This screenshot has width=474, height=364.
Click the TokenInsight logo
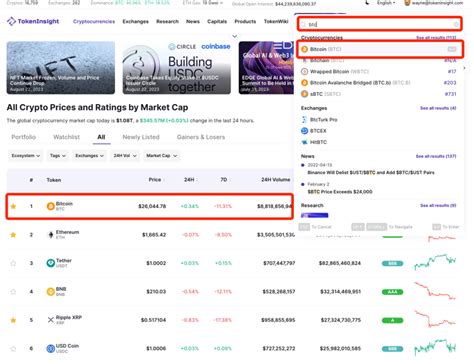(33, 21)
